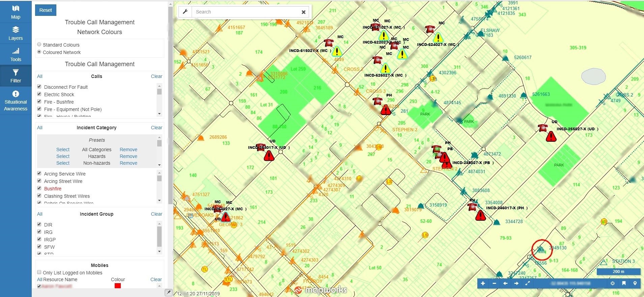
Task: Click the red hazard marker for INCD-254017-X
Action: pyautogui.click(x=269, y=156)
